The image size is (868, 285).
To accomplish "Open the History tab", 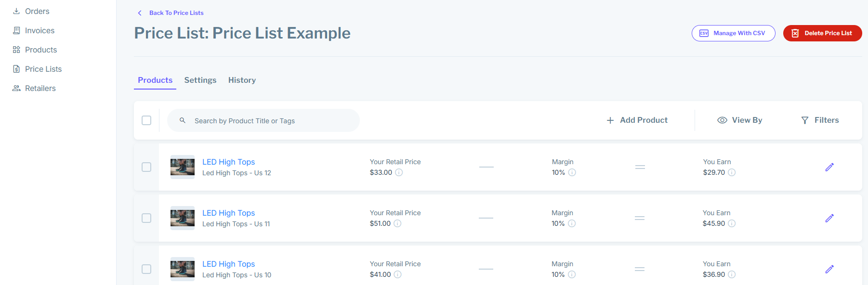I will (242, 80).
